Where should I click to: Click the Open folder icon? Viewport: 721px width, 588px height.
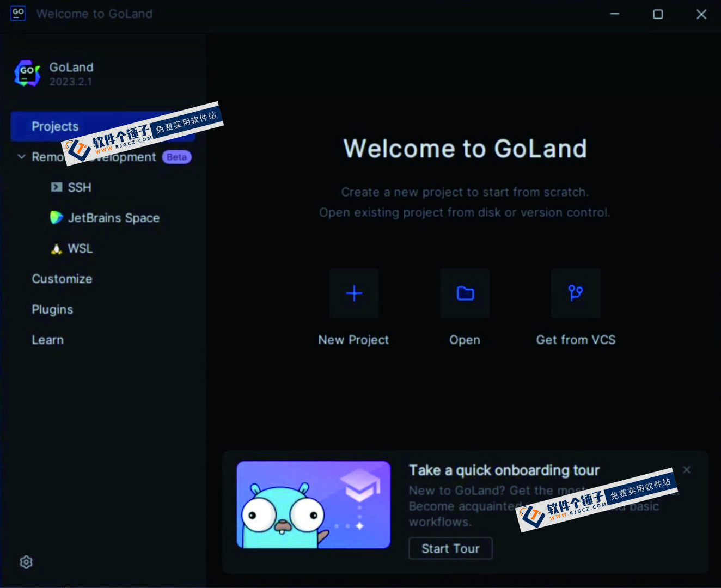coord(465,293)
